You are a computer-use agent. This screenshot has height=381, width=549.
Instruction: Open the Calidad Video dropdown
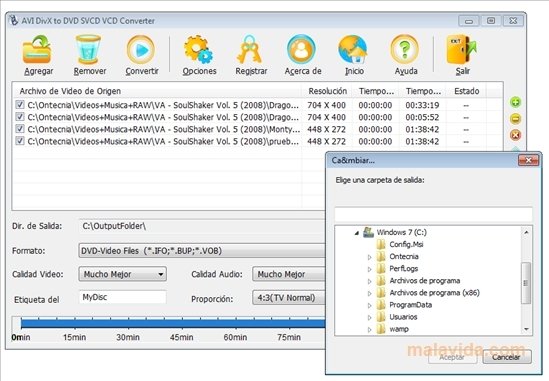(x=123, y=274)
